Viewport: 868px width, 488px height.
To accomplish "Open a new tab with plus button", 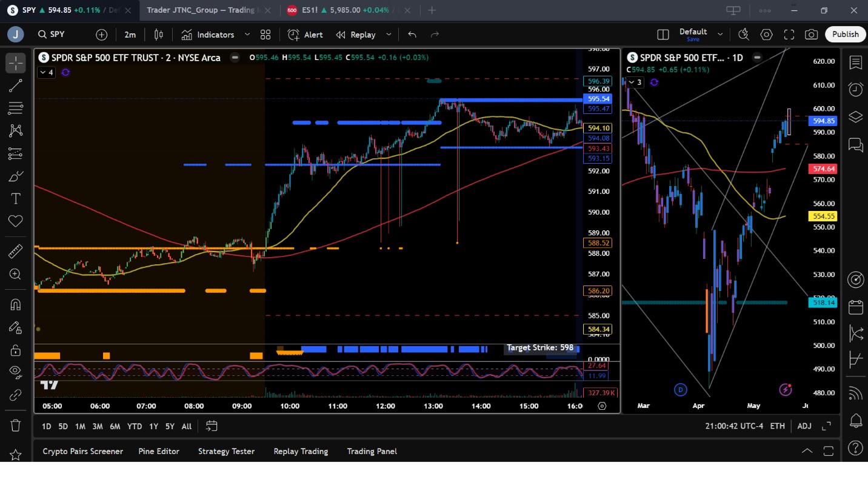I will pyautogui.click(x=432, y=10).
